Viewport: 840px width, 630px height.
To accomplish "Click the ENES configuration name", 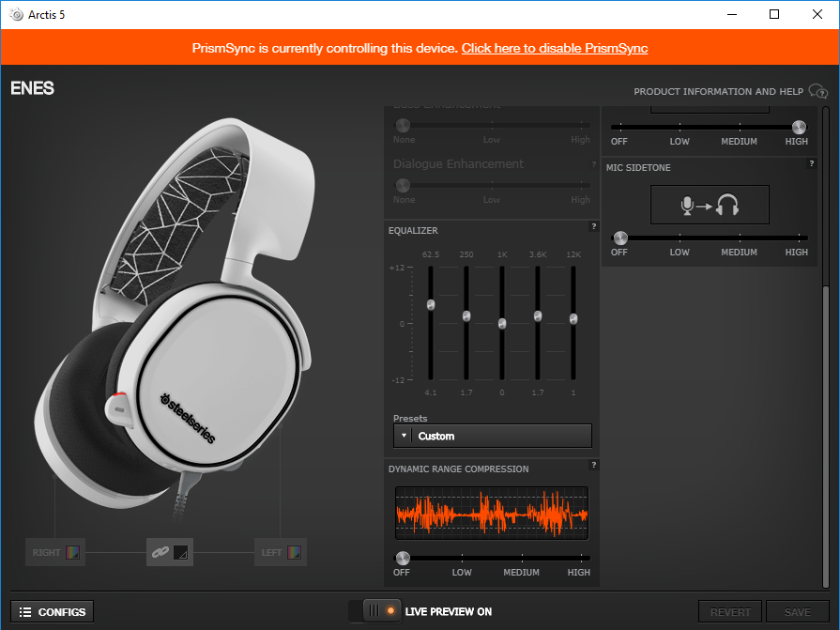I will pos(32,88).
